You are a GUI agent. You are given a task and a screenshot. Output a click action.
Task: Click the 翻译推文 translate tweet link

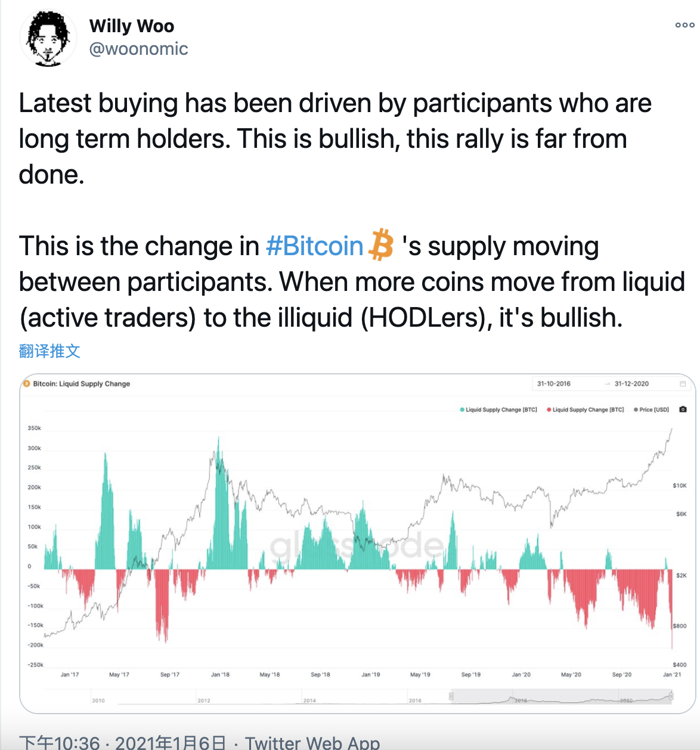[x=49, y=351]
